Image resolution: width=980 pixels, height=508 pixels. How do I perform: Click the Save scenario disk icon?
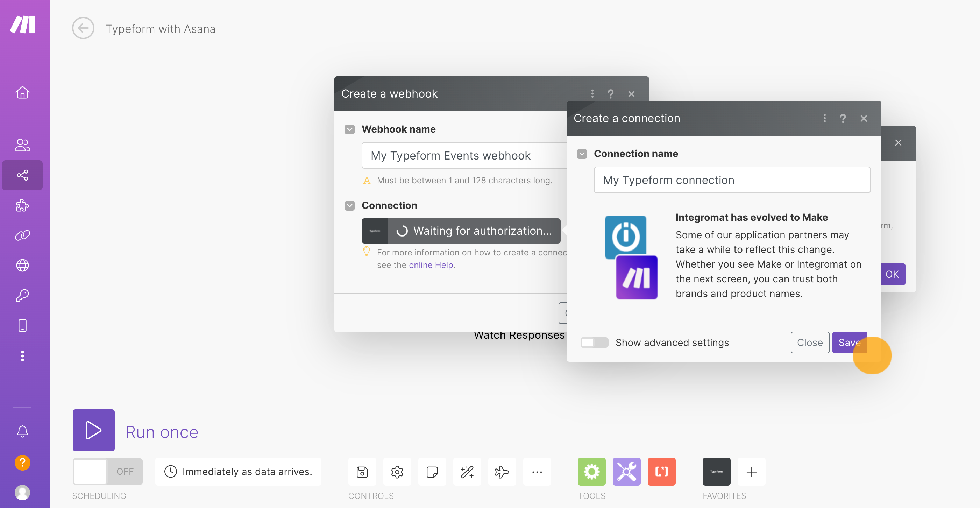point(362,472)
